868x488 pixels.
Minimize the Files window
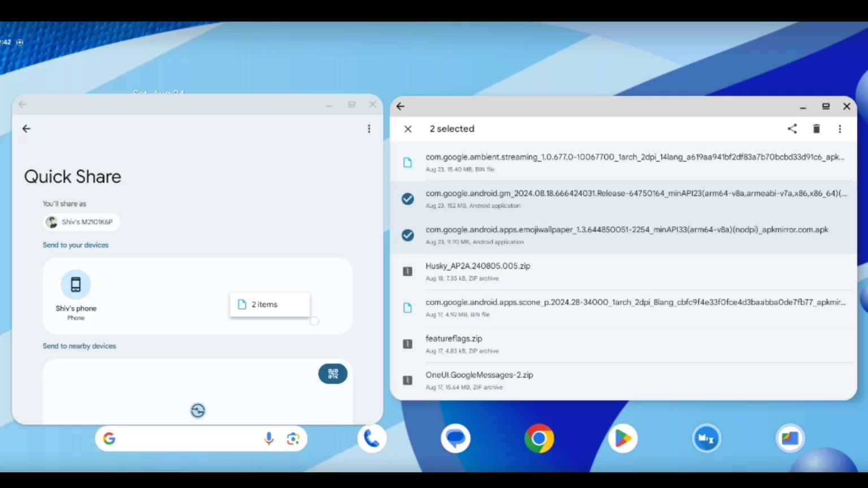[x=803, y=107]
